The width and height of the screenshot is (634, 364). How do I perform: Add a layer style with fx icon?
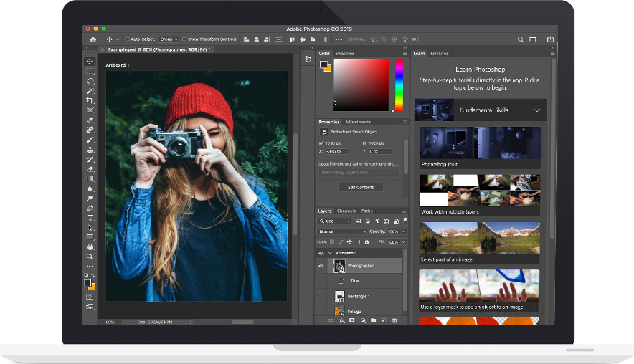coord(341,320)
